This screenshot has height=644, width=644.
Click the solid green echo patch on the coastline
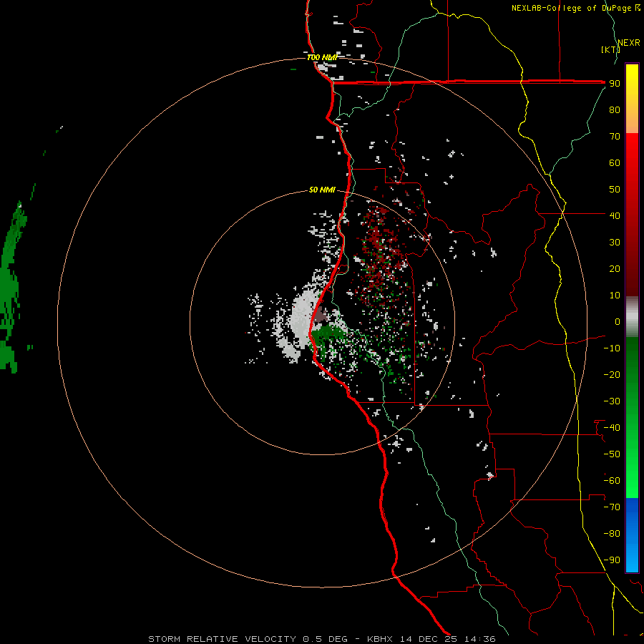(327, 333)
